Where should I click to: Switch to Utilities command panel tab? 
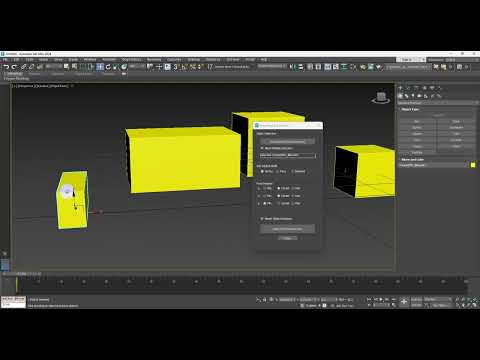click(x=440, y=88)
